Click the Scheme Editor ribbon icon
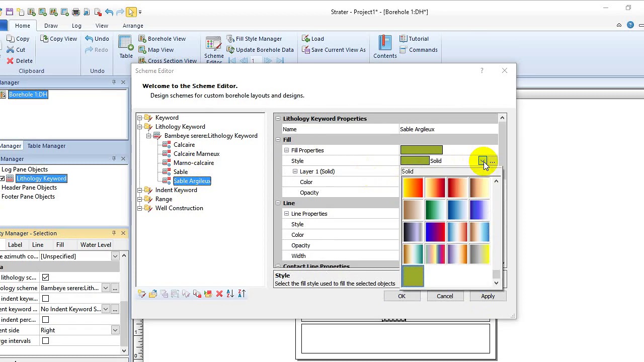 [214, 49]
